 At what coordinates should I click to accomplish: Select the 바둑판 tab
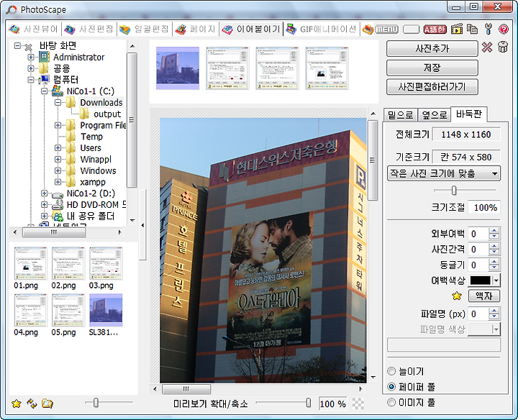coord(469,114)
